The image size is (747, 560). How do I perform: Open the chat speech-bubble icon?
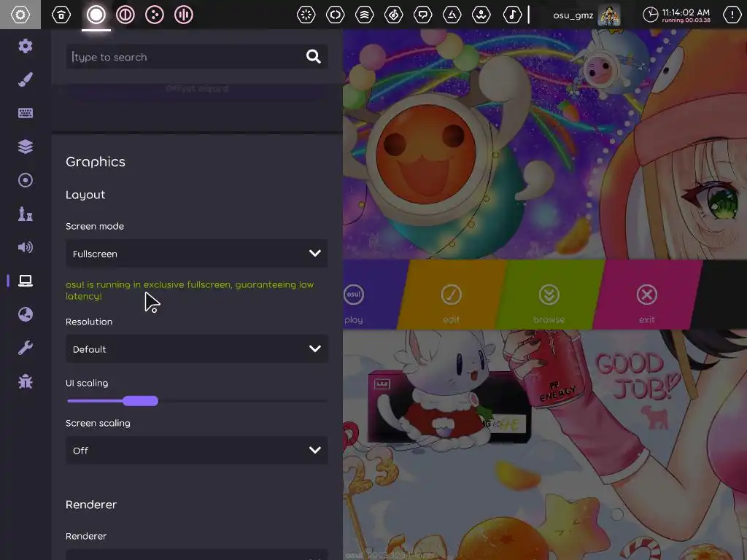click(422, 15)
